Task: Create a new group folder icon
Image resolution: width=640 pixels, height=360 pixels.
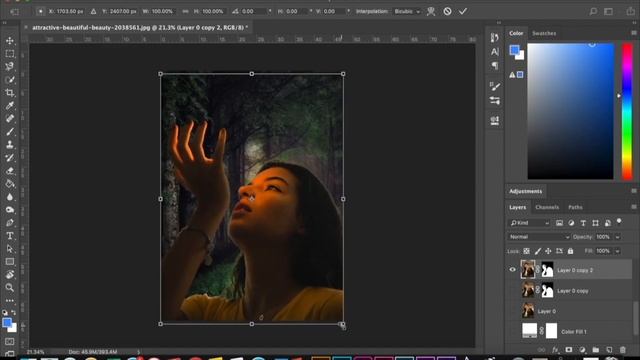Action: tap(596, 350)
